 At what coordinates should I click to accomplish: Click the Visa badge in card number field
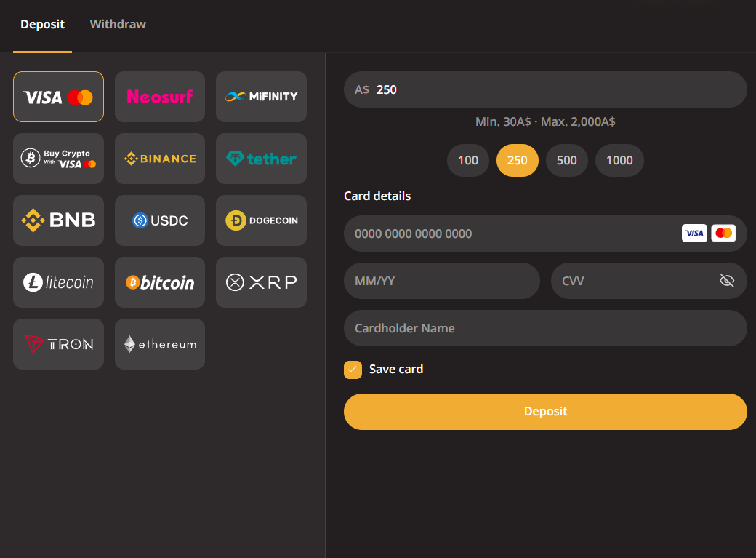694,233
